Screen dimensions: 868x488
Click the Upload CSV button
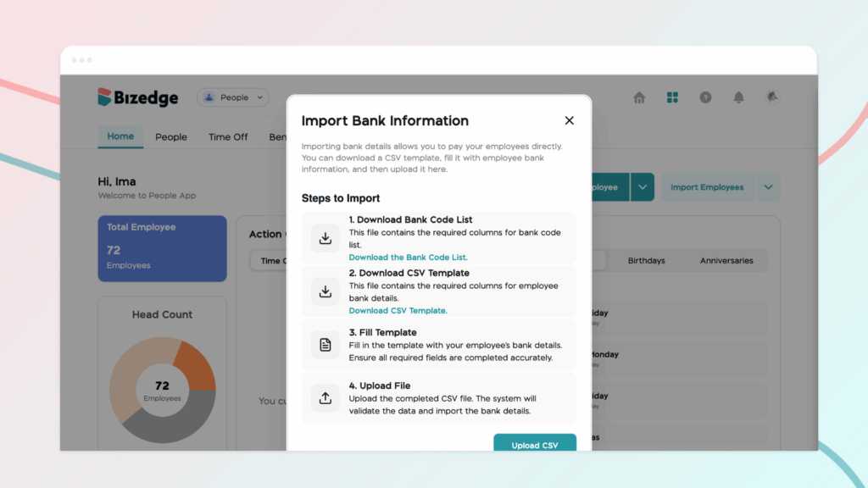pos(535,444)
